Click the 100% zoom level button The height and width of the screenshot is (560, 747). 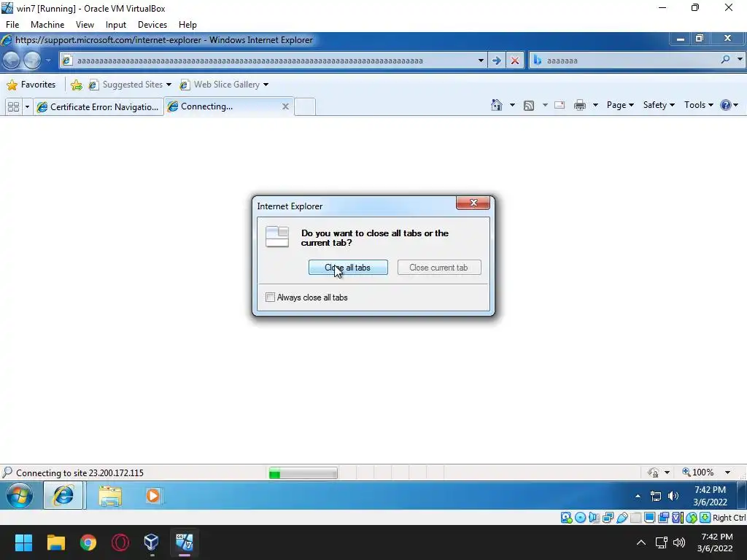[698, 472]
